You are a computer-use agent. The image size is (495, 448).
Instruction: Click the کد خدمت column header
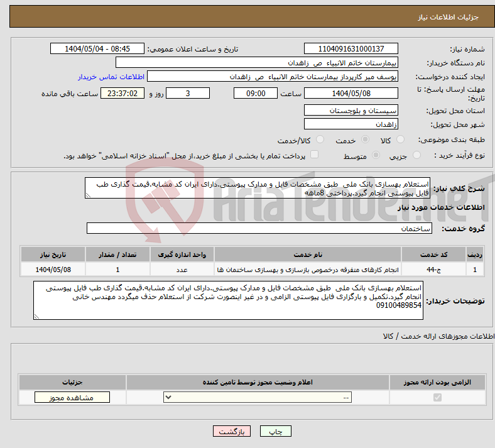(434, 254)
